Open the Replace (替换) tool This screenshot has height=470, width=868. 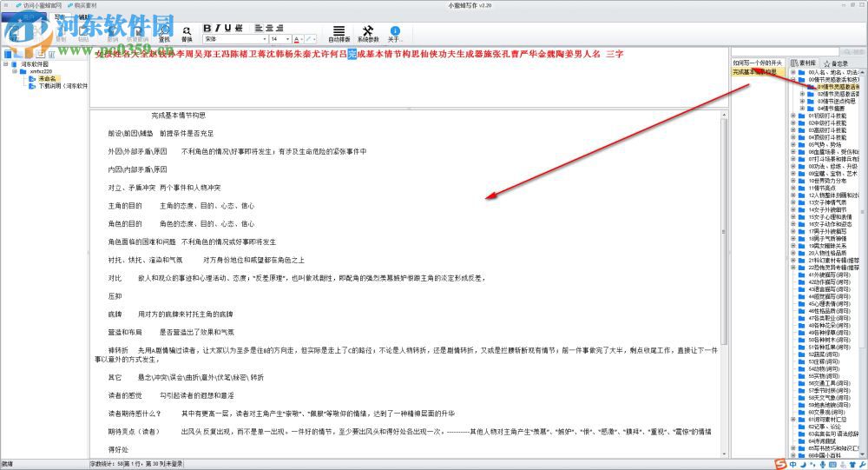(187, 35)
